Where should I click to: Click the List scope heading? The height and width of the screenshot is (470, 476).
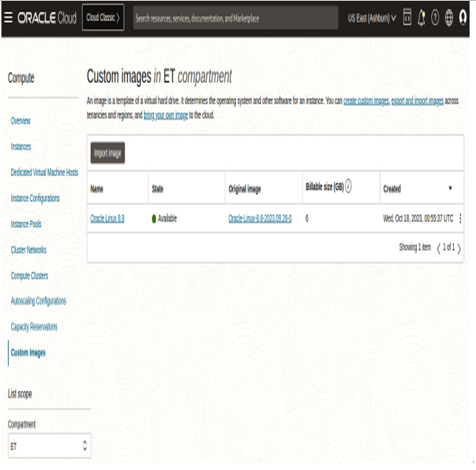[20, 394]
